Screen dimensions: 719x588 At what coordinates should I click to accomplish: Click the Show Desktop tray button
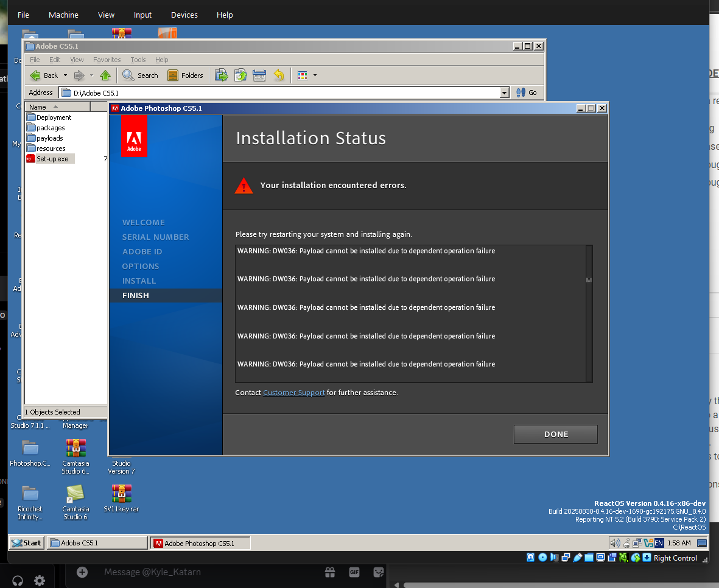(702, 543)
